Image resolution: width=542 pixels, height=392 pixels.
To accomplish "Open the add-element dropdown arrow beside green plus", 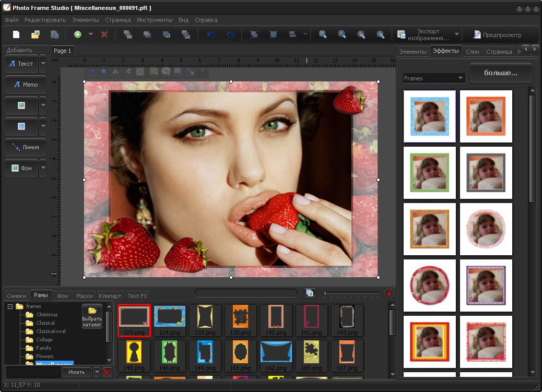I will click(90, 34).
